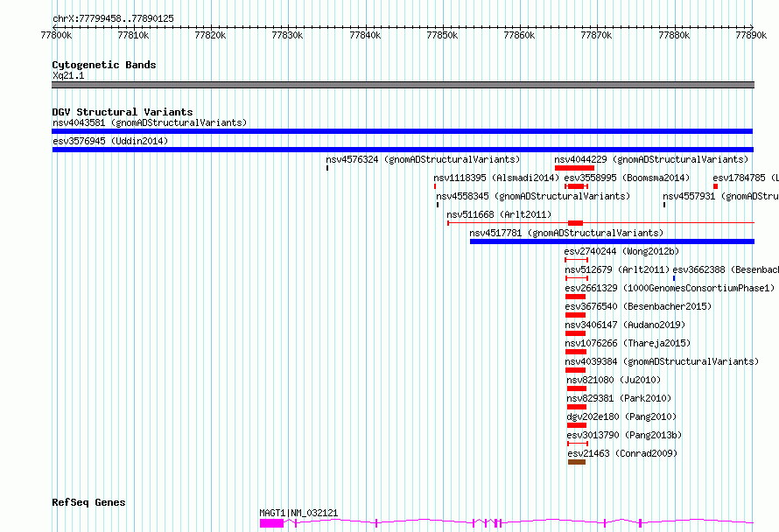
Task: Click esv2740244 (Wong2012b) label
Action: [621, 251]
